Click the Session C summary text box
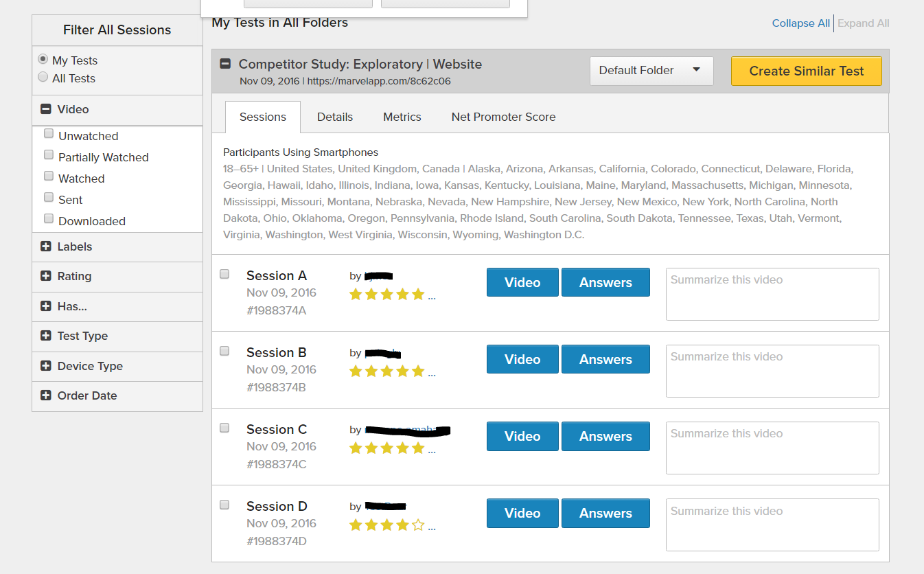The image size is (924, 574). [x=772, y=448]
